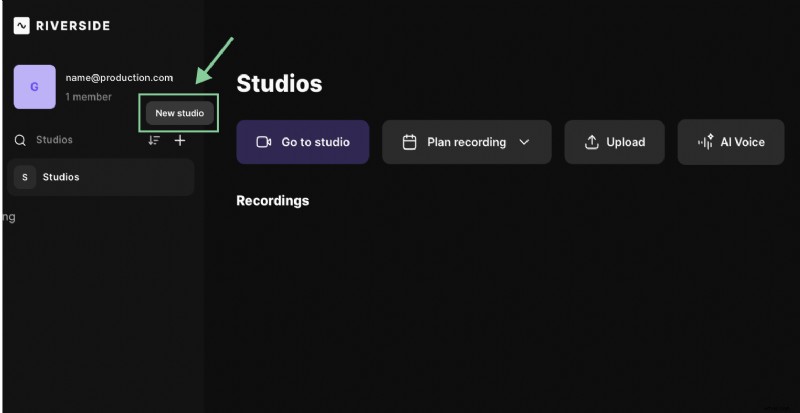
Task: Click the upload arrow icon
Action: pyautogui.click(x=591, y=142)
